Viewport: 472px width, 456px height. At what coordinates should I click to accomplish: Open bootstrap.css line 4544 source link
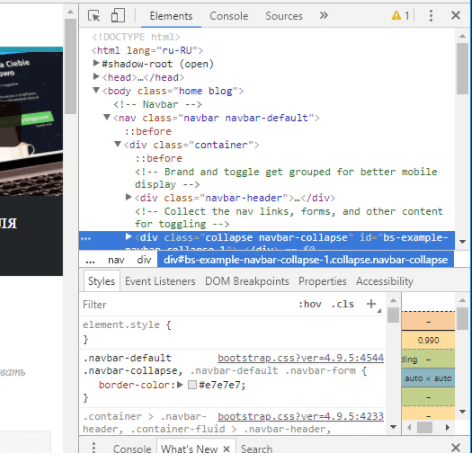pos(300,358)
